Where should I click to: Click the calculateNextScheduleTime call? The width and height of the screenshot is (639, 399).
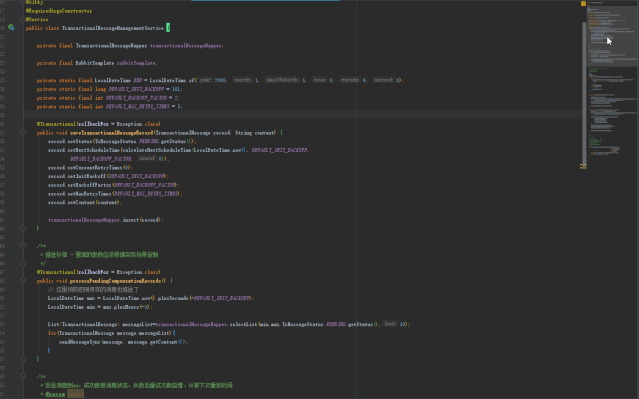coord(156,150)
